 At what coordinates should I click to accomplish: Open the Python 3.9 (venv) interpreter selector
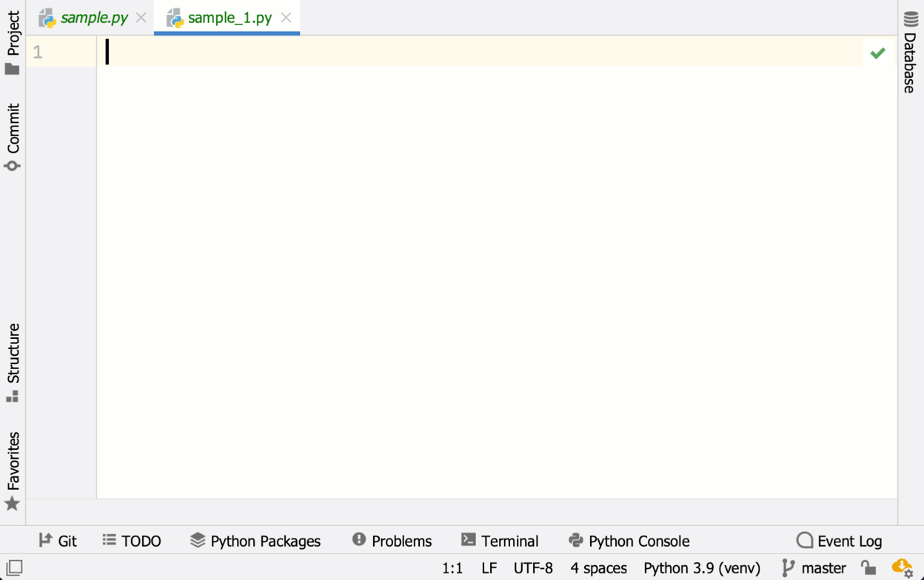click(701, 568)
